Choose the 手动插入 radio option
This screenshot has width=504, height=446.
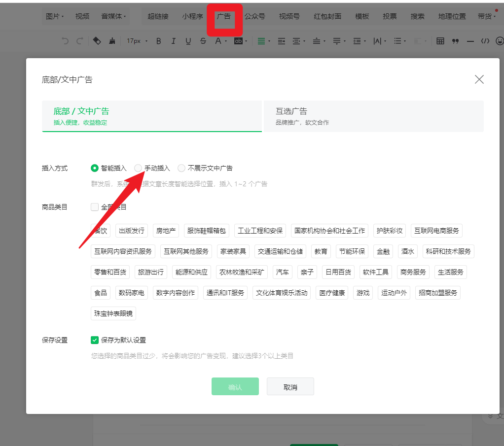click(x=138, y=168)
